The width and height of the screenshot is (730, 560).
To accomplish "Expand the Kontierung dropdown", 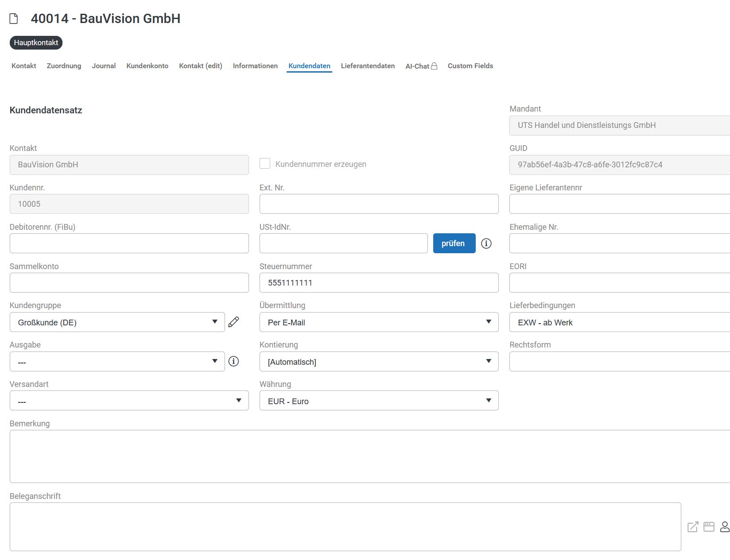I will pyautogui.click(x=379, y=362).
